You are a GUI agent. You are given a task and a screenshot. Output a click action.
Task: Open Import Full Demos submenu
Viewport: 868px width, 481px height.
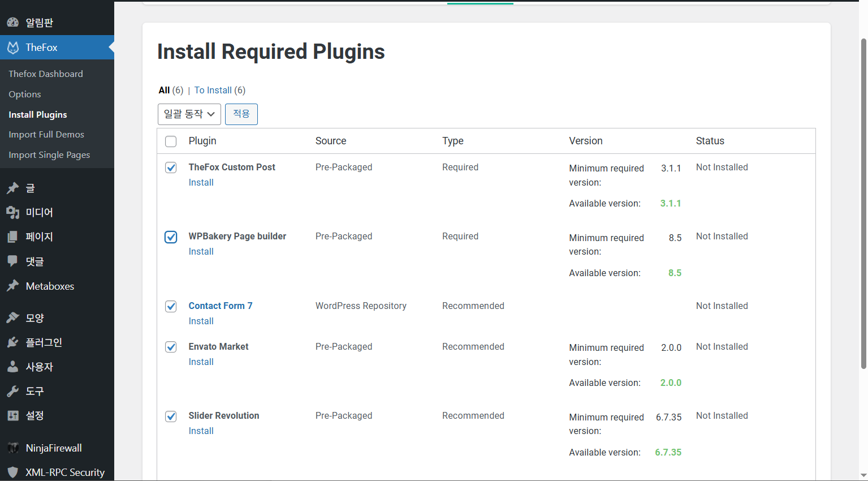click(x=46, y=134)
